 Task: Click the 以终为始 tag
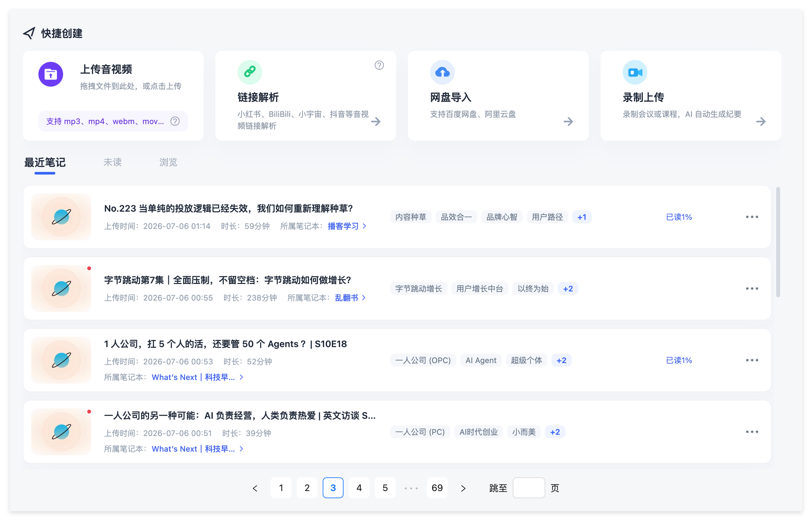(x=533, y=289)
